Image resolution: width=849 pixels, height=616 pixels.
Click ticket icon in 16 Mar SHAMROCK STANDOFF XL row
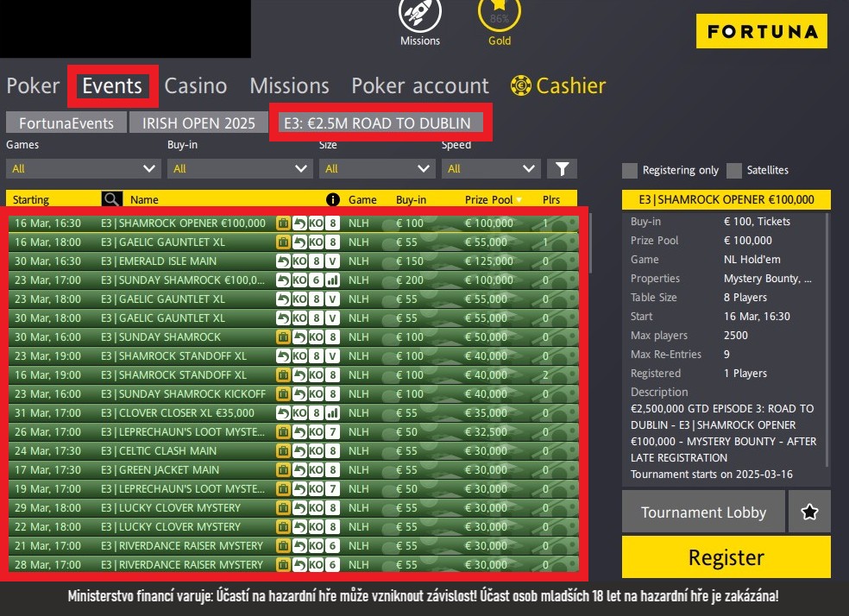click(x=283, y=374)
